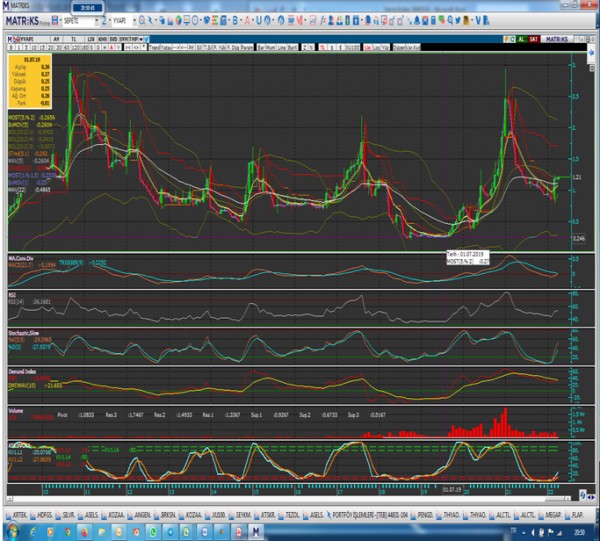Select the 30 minute period button

59,47
